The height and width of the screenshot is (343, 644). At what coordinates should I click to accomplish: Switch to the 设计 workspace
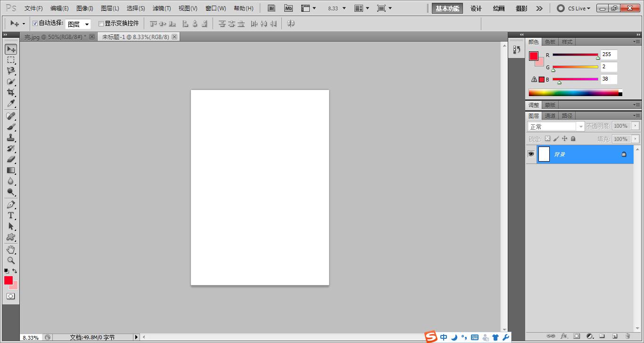[476, 8]
